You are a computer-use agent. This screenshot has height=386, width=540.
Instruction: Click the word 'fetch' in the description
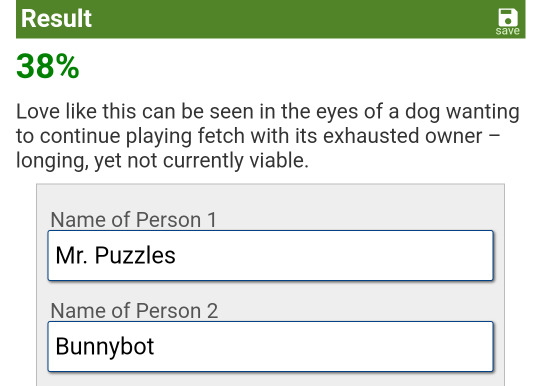(x=221, y=136)
